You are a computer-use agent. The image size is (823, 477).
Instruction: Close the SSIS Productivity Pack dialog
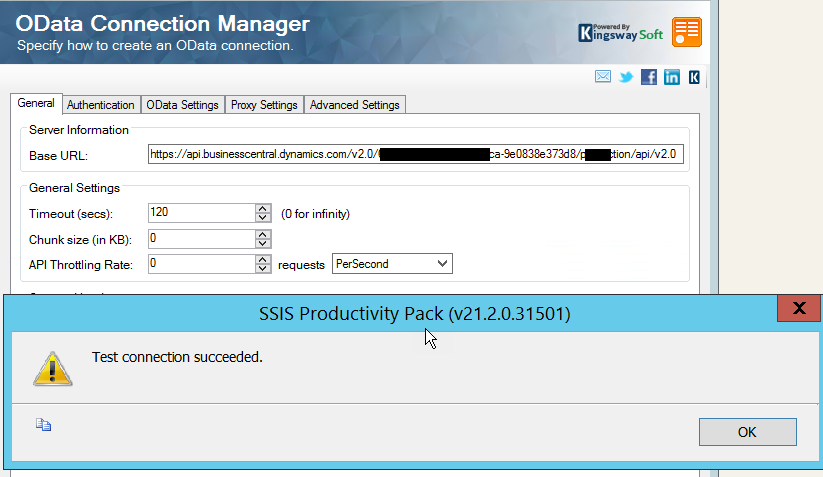pos(799,308)
